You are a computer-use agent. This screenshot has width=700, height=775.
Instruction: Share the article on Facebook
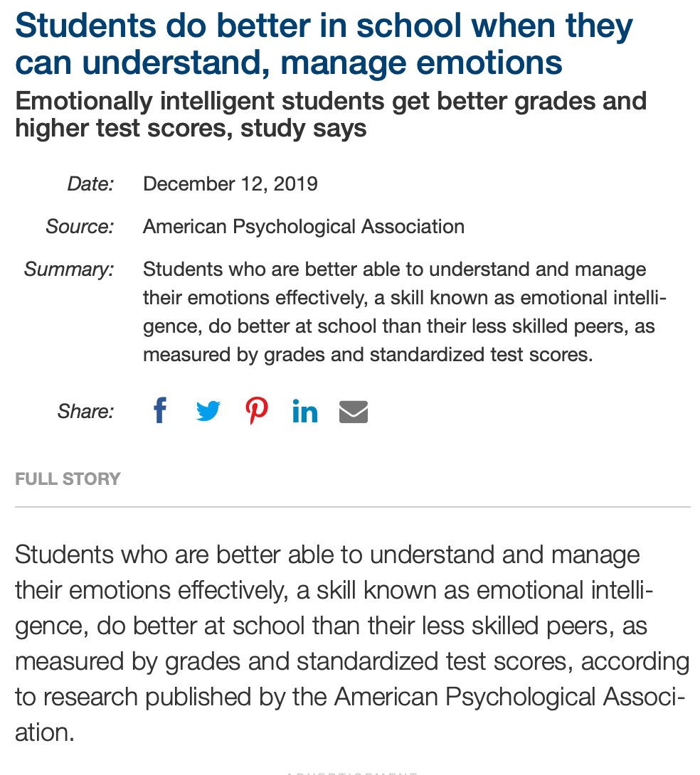click(159, 410)
